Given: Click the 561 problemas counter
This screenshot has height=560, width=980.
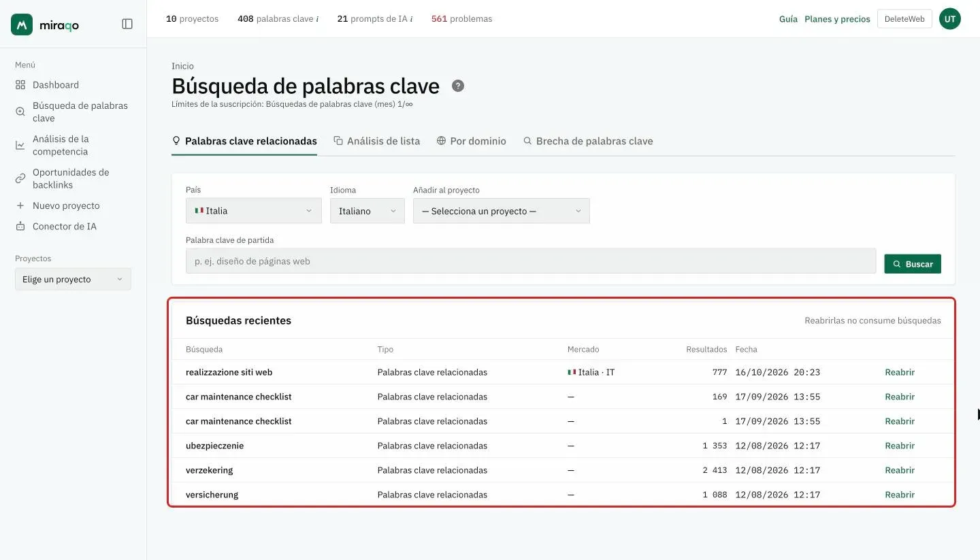Looking at the screenshot, I should tap(461, 19).
